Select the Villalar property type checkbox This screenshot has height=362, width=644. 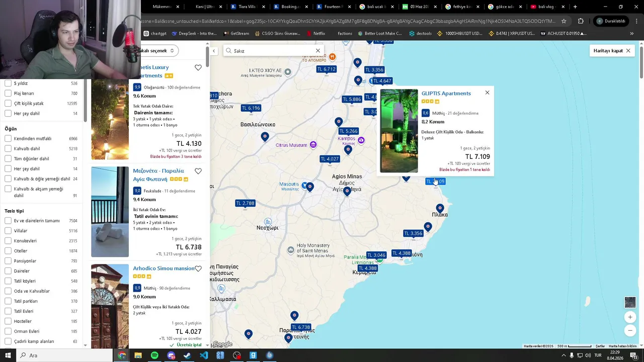[x=8, y=231]
